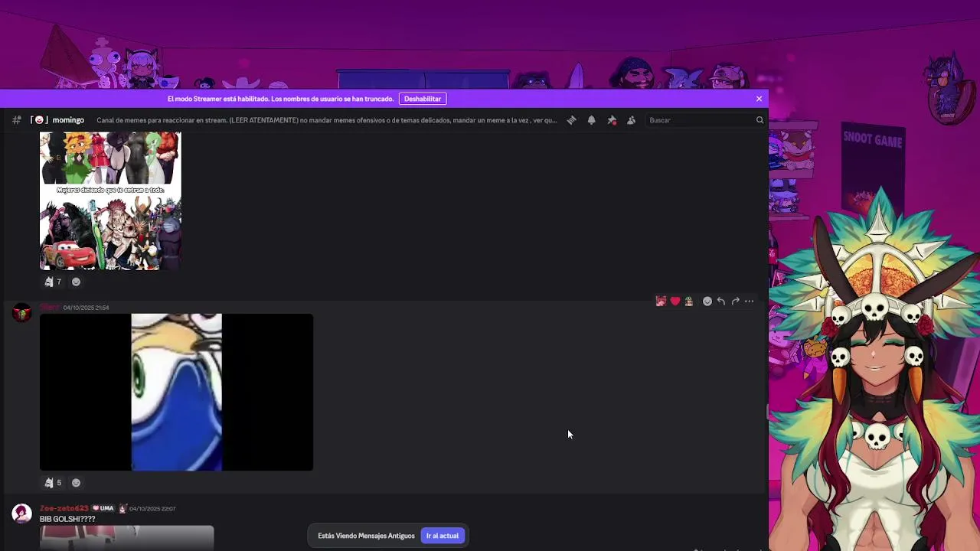Screen dimensions: 980x551
Task: Click the UMA server tag badge
Action: [x=103, y=508]
